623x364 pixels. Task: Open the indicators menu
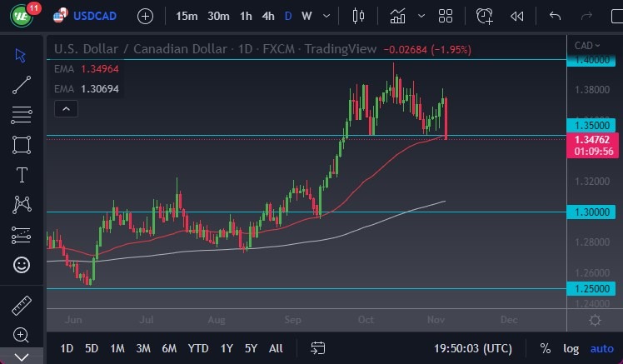click(398, 17)
